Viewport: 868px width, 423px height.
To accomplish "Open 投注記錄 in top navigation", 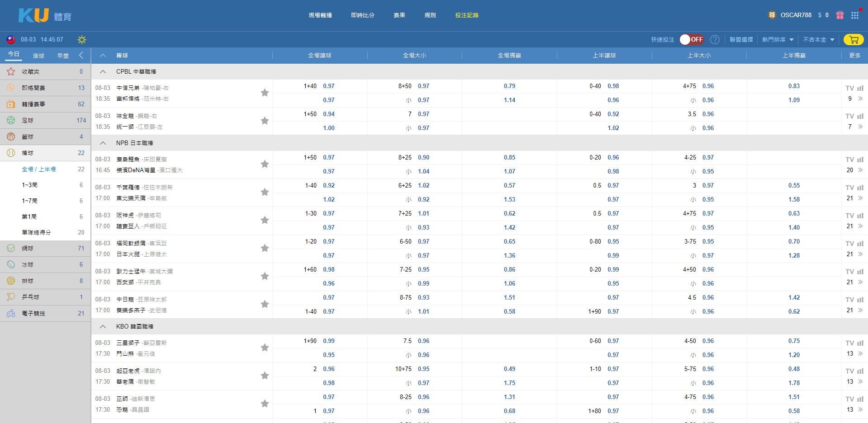I will click(466, 15).
